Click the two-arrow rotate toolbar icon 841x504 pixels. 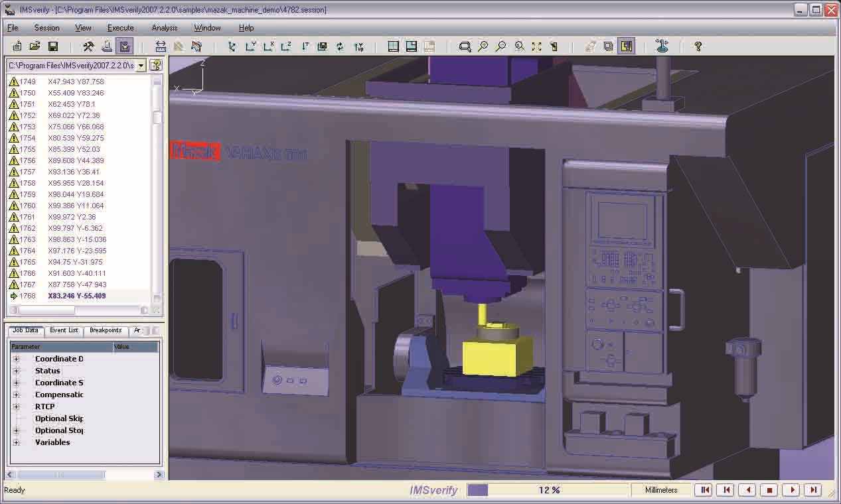pos(341,46)
